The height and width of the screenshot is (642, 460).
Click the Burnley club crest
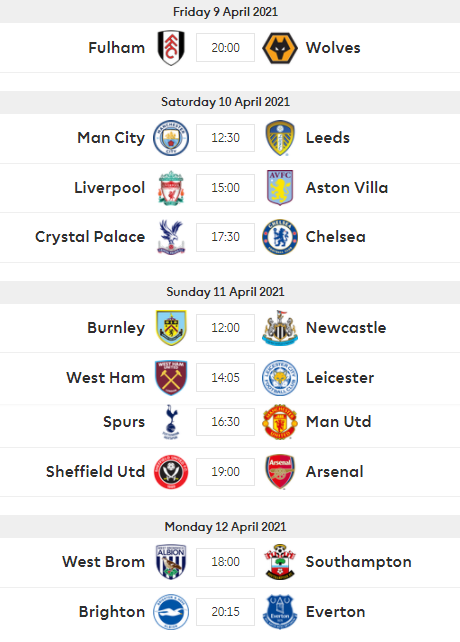(x=171, y=328)
